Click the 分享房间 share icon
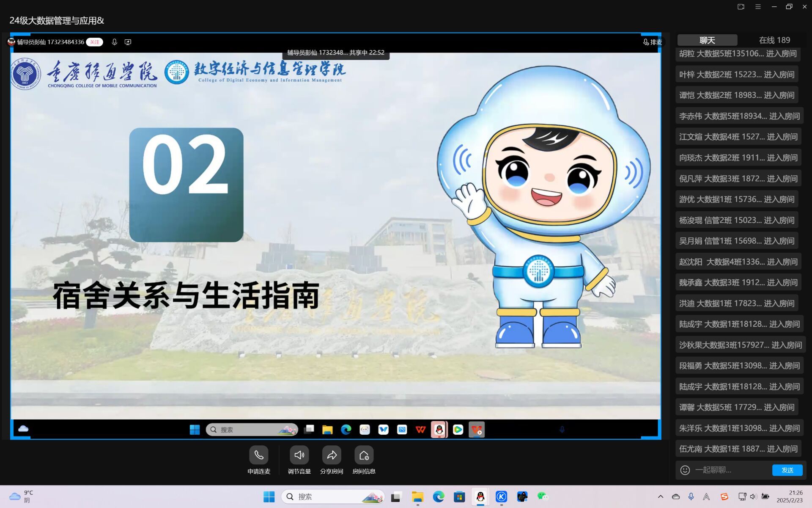The image size is (812, 508). click(332, 455)
